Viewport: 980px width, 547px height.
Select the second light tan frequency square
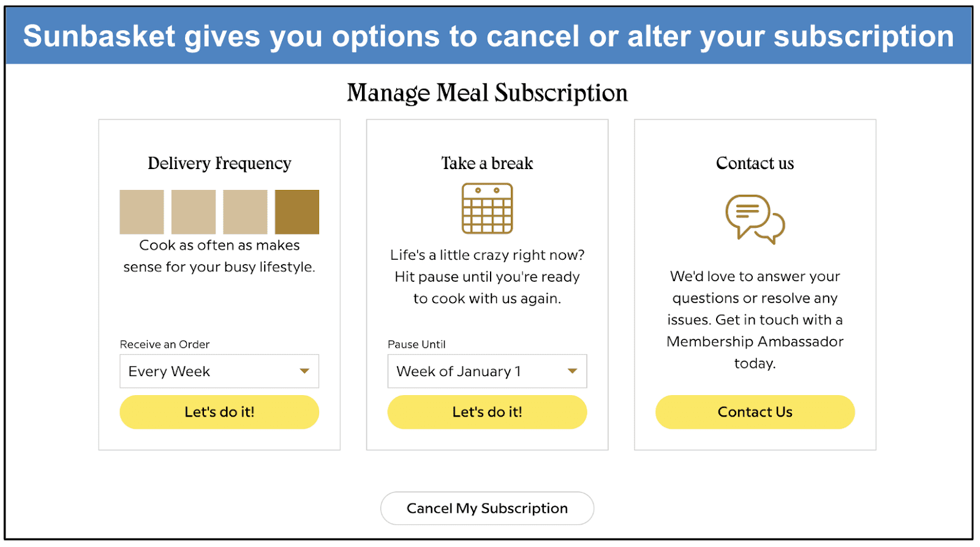point(194,212)
